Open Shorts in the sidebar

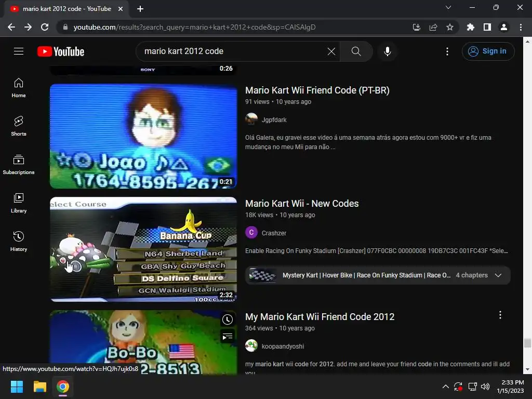(x=19, y=126)
